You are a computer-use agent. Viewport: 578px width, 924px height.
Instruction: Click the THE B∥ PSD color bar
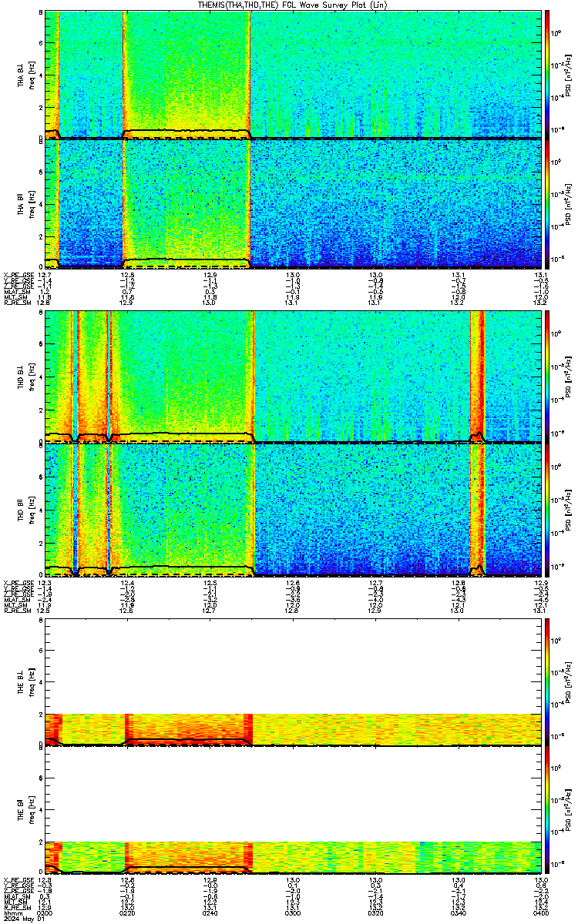548,811
